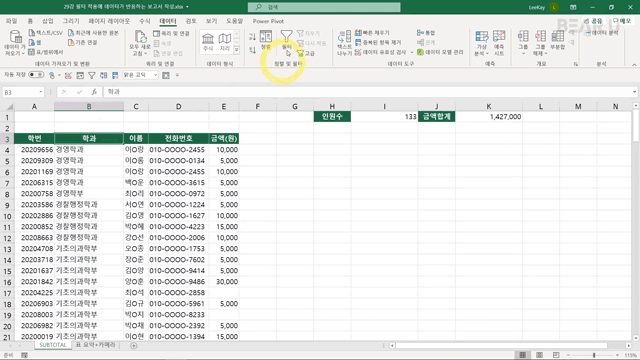The width and height of the screenshot is (640, 360).
Task: Expand the data types gallery
Action: [236, 50]
